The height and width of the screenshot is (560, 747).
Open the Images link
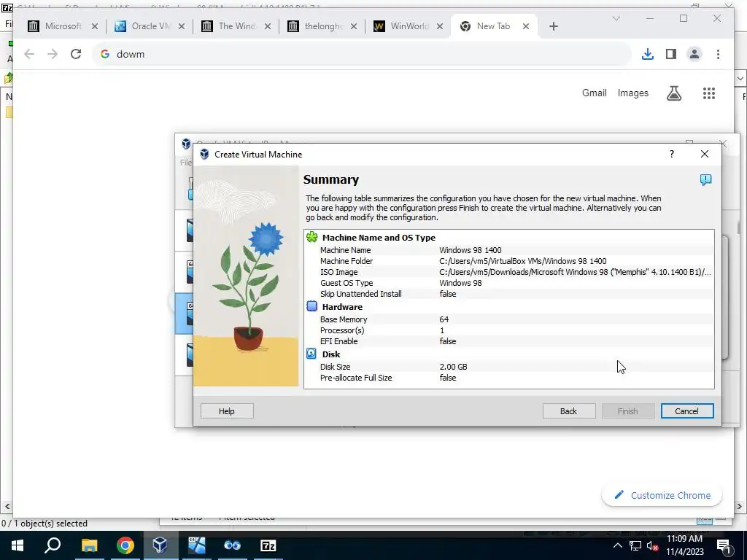pos(632,93)
